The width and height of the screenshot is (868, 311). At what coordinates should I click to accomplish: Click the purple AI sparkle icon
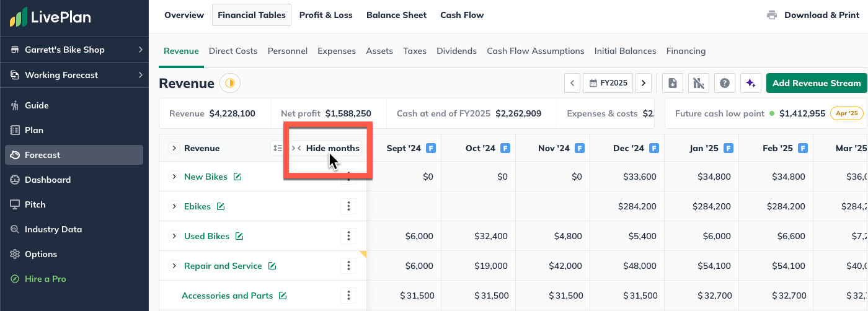pos(751,83)
